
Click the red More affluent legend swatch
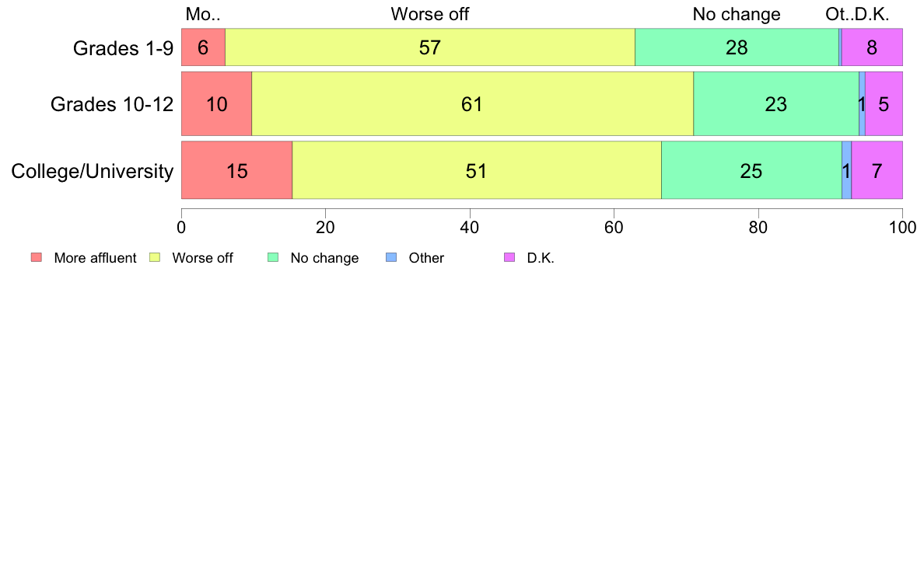(37, 257)
